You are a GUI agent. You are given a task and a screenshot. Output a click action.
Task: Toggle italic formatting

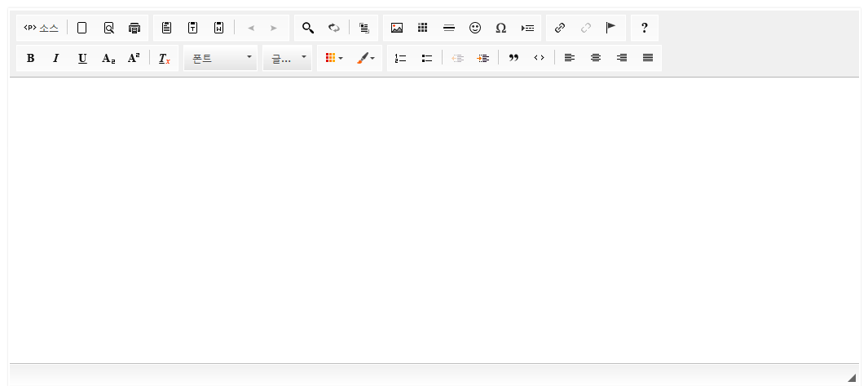56,58
